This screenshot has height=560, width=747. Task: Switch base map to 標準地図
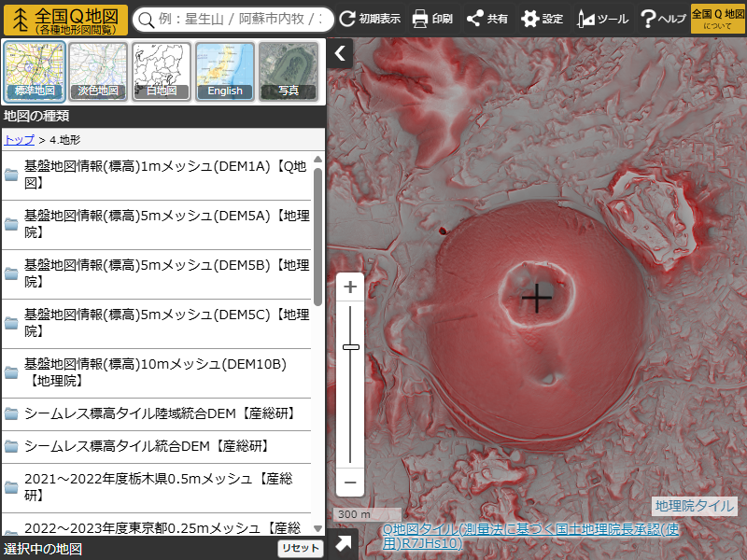(35, 72)
